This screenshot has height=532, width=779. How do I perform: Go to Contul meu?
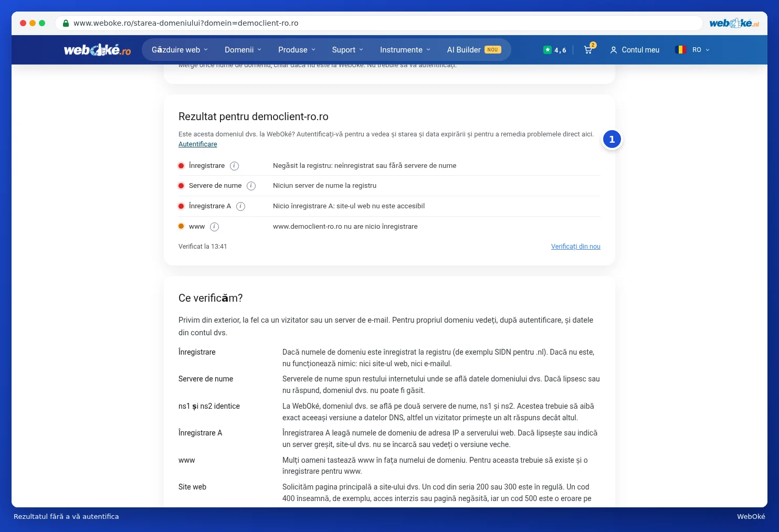click(640, 50)
